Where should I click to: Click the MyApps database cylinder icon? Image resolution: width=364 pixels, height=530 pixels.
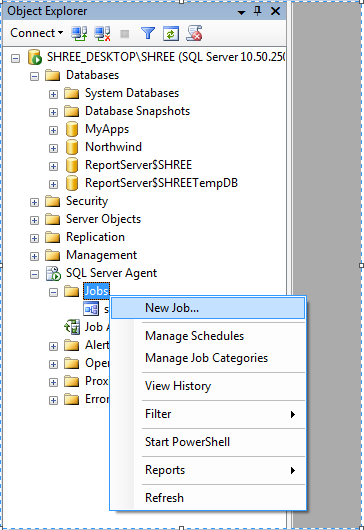pyautogui.click(x=72, y=129)
